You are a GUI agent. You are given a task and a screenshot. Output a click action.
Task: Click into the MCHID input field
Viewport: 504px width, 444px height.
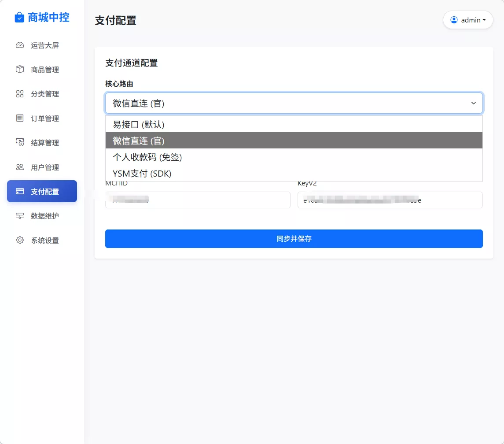point(198,200)
